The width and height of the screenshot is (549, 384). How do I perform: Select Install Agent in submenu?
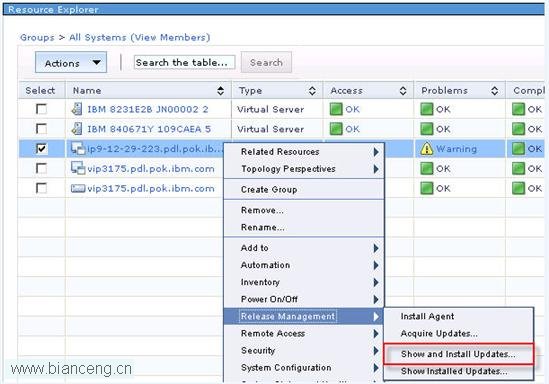click(x=459, y=316)
